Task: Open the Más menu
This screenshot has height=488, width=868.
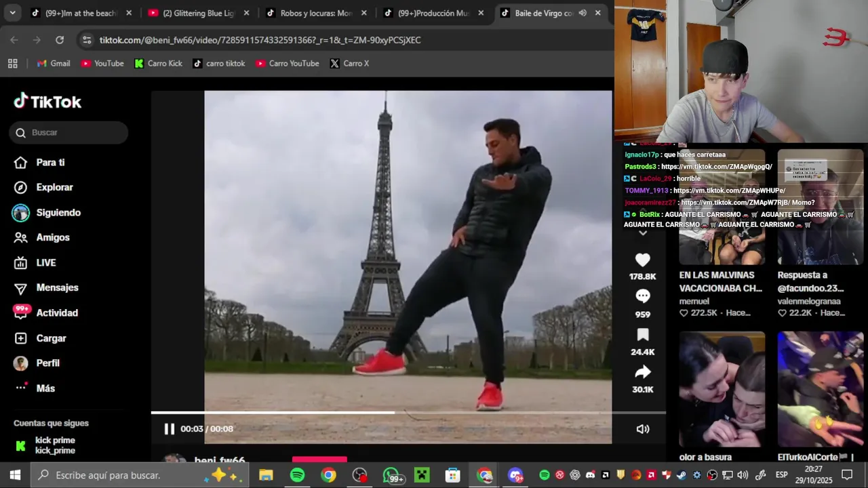Action: tap(35, 388)
